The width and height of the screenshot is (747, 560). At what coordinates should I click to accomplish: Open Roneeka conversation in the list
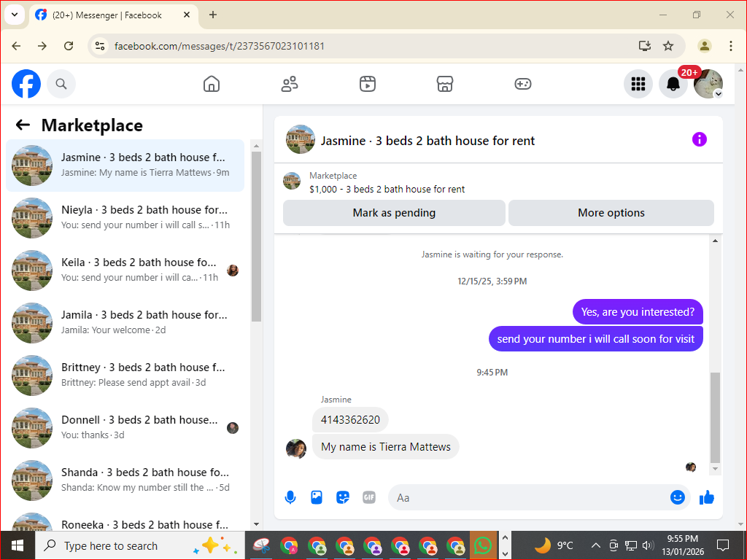click(x=125, y=521)
